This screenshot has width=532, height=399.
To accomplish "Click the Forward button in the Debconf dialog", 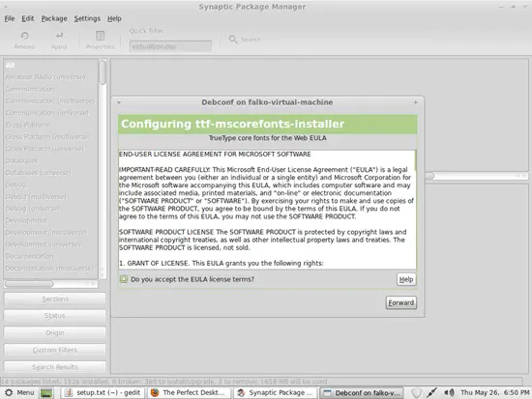I will click(401, 302).
